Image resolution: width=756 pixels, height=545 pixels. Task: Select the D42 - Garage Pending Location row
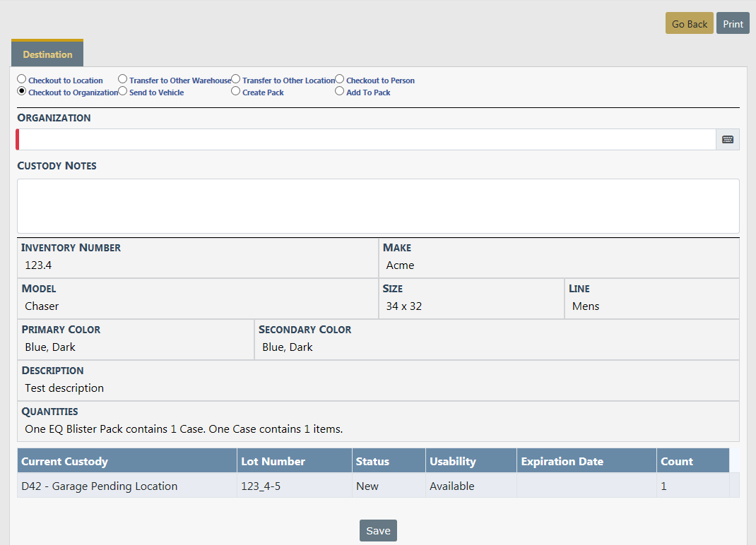click(100, 486)
